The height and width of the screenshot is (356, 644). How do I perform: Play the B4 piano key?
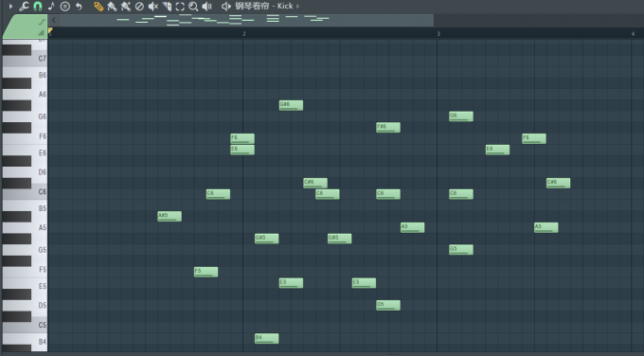[x=39, y=341]
